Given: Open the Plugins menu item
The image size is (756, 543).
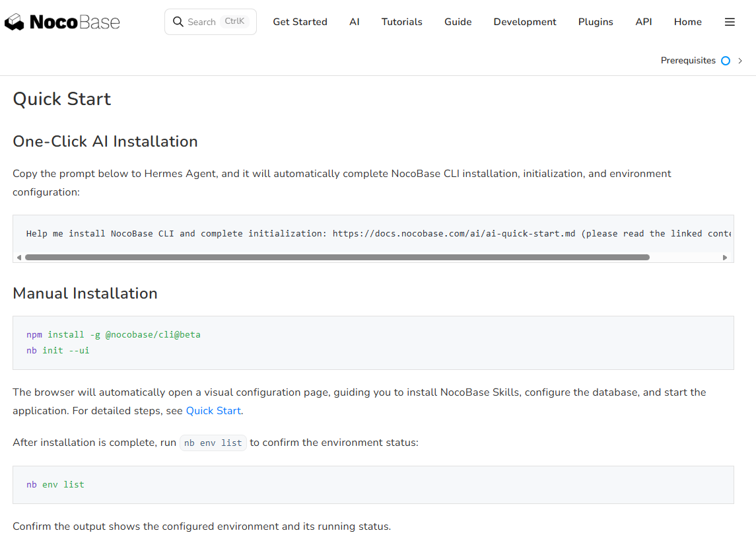Looking at the screenshot, I should 596,22.
